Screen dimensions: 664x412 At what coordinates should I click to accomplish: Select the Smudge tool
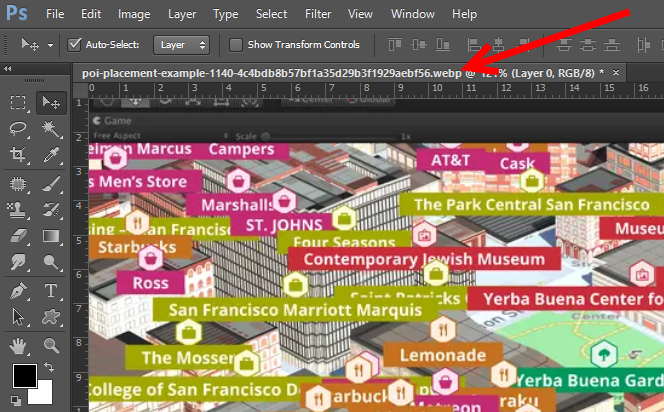(x=18, y=262)
